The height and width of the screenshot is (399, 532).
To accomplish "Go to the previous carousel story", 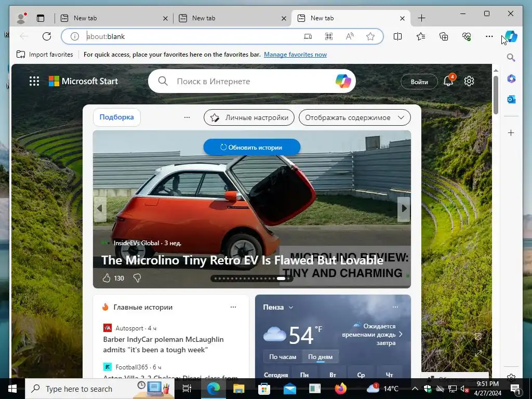I will (x=100, y=209).
